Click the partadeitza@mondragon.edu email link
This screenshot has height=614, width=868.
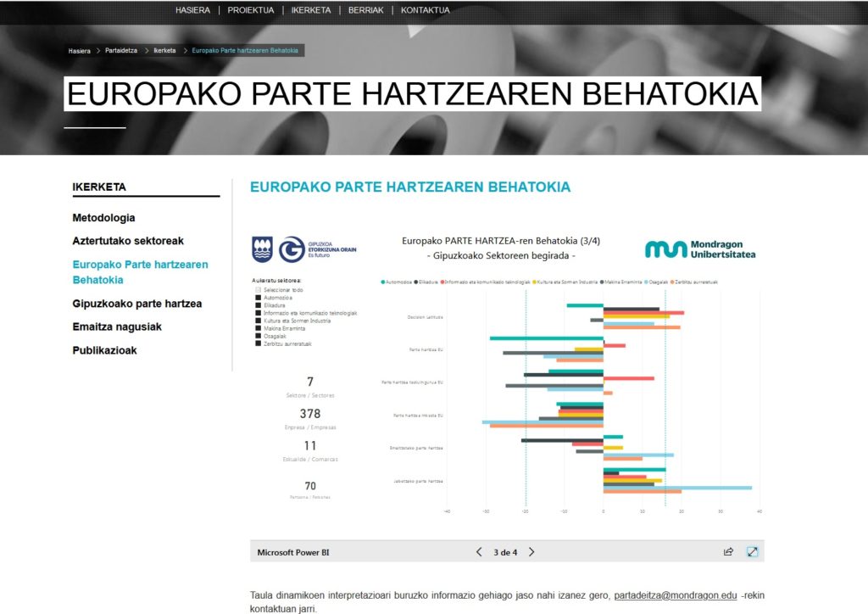coord(675,595)
